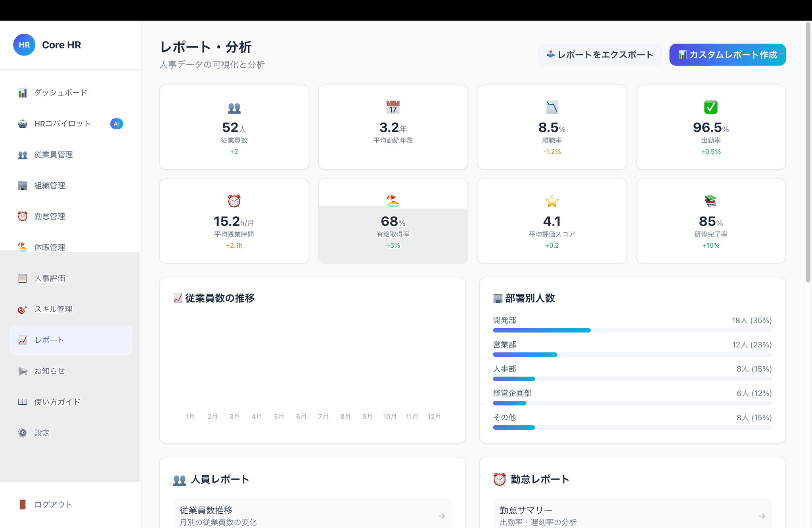Screen dimensions: 812x528
Task: Click the お知らせ megaphone icon
Action: pos(23,371)
